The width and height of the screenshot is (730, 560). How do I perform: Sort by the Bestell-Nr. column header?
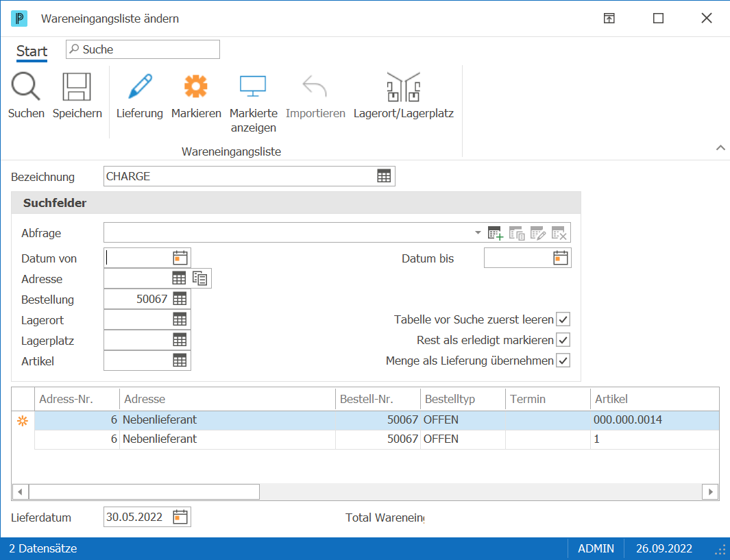[x=378, y=399]
